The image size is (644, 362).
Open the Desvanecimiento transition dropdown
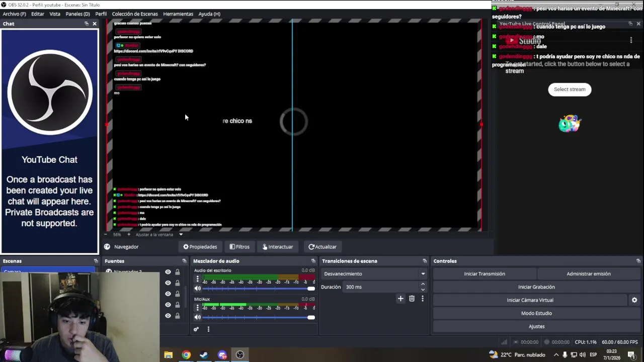click(374, 274)
